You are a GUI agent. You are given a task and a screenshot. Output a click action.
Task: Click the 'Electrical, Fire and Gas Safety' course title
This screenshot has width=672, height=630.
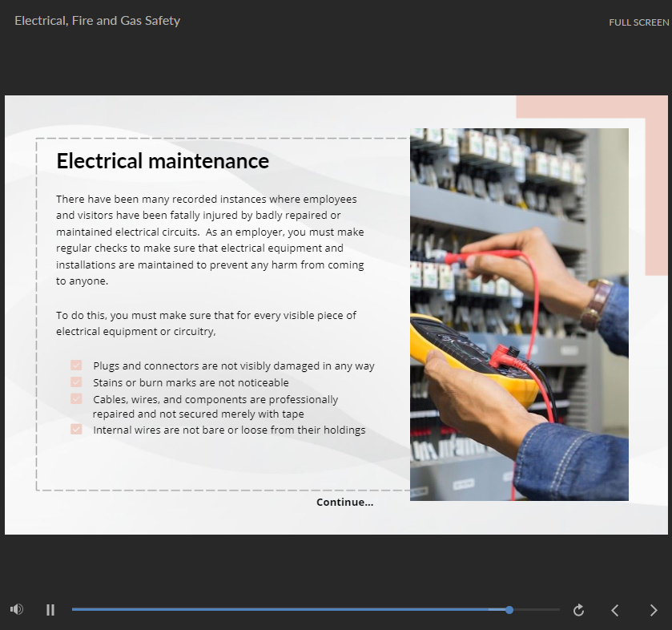point(97,21)
